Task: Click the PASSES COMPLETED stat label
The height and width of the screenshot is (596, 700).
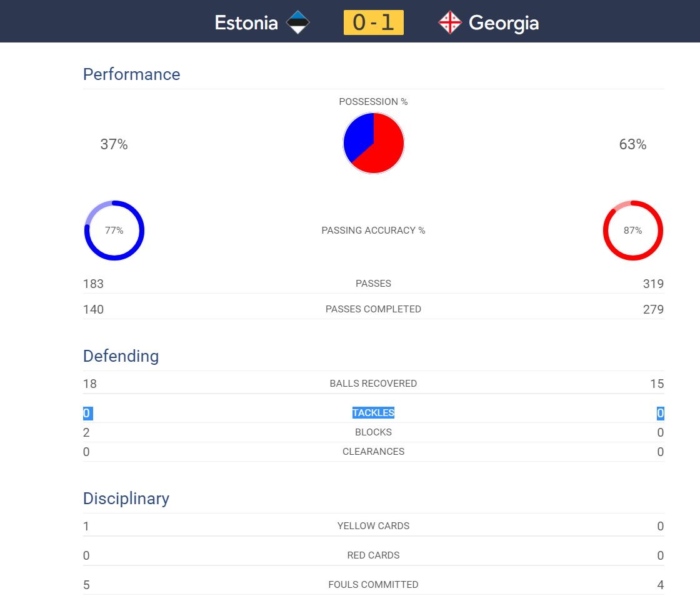Action: (x=373, y=309)
